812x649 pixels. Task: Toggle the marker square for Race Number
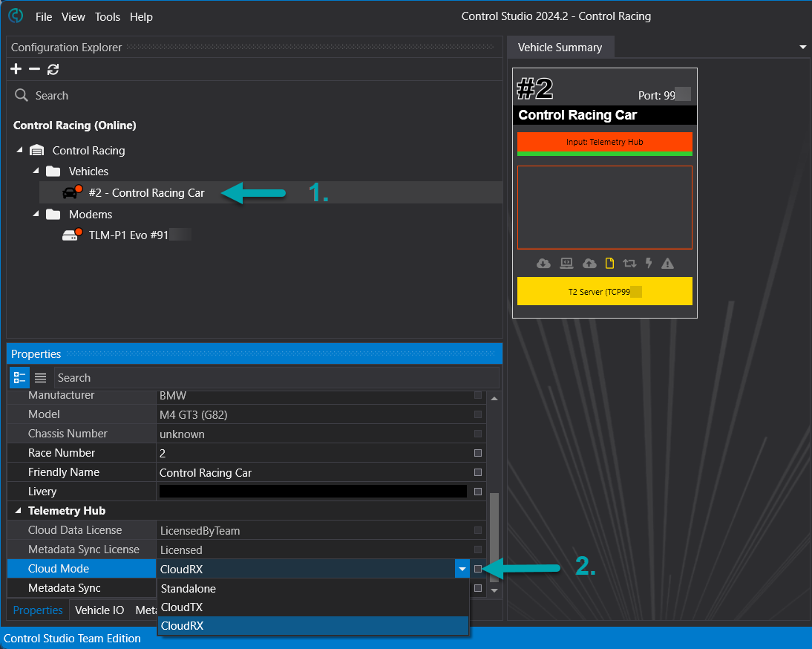478,453
